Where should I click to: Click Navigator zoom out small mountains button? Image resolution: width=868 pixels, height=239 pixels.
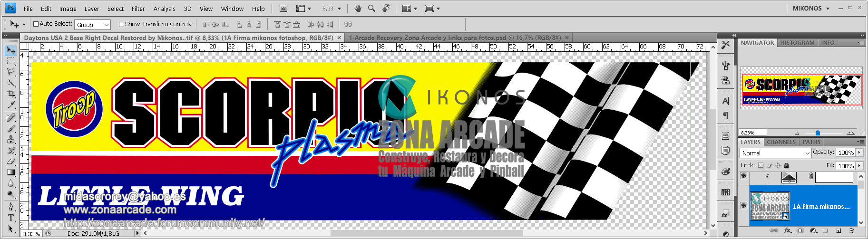point(797,133)
